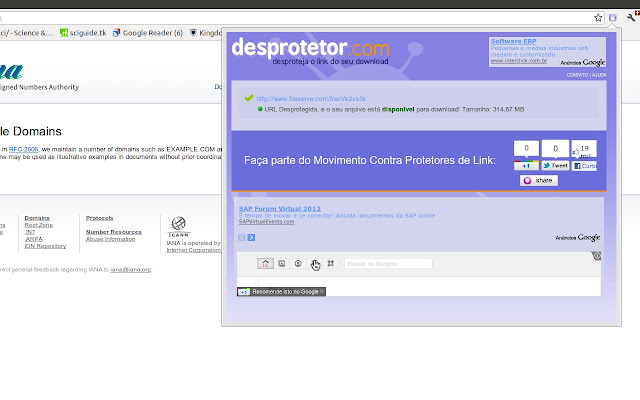This screenshot has height=400, width=640.
Task: Open the SAP Forum Virtual 2012 ad
Action: click(x=280, y=209)
